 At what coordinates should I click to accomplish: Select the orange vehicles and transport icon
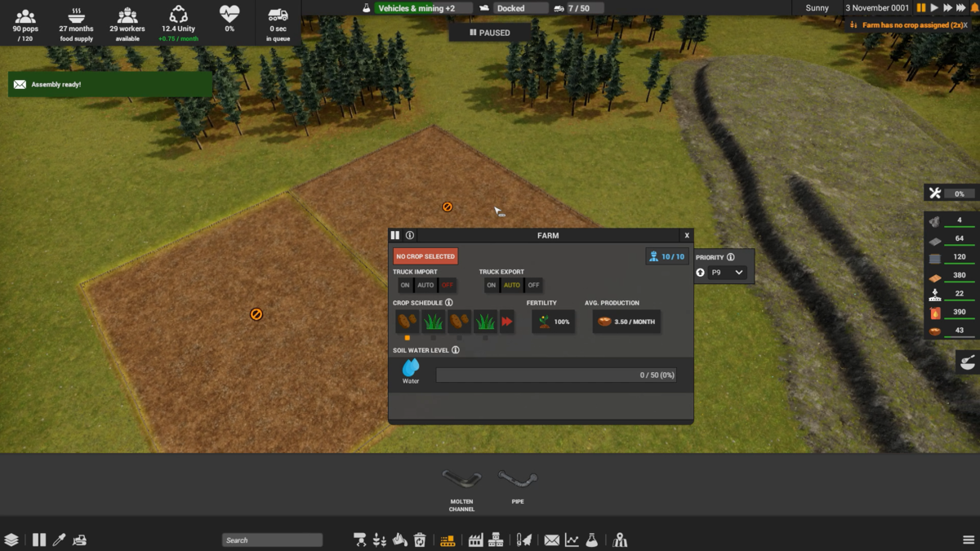(x=448, y=540)
